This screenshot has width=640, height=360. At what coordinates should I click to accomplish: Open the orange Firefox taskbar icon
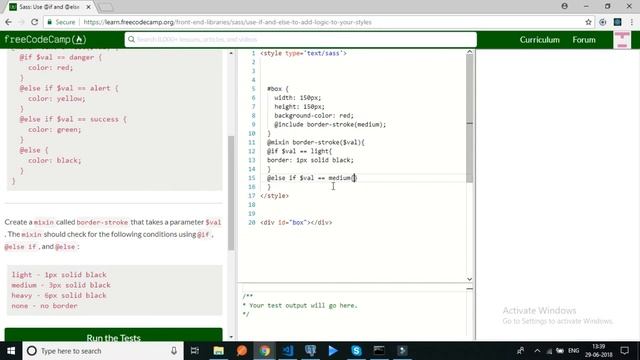pos(242,351)
